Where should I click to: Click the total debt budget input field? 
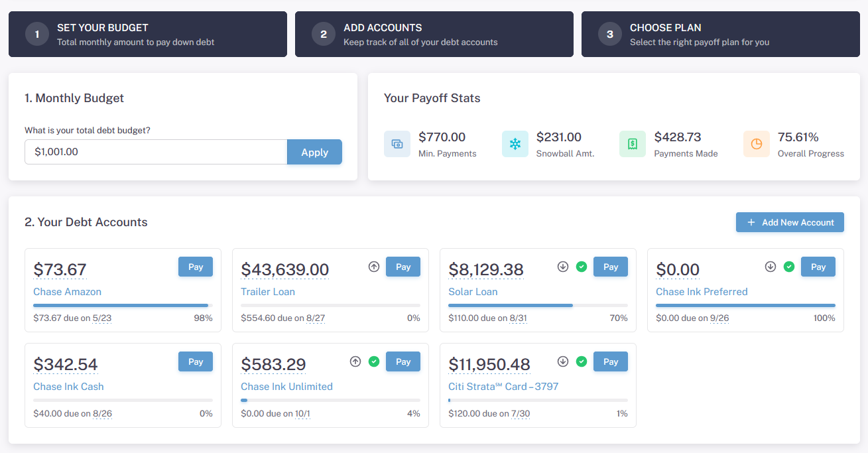pyautogui.click(x=156, y=152)
